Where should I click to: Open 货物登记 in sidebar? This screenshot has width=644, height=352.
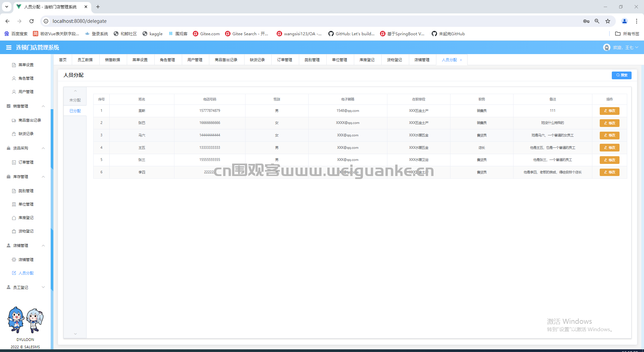pos(25,231)
